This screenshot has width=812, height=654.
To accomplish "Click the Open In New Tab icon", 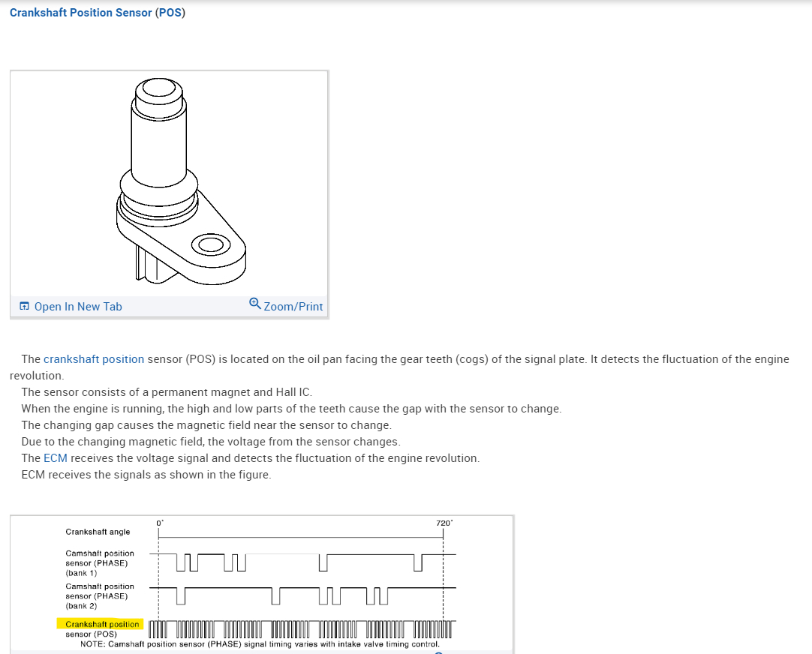I will pos(24,306).
